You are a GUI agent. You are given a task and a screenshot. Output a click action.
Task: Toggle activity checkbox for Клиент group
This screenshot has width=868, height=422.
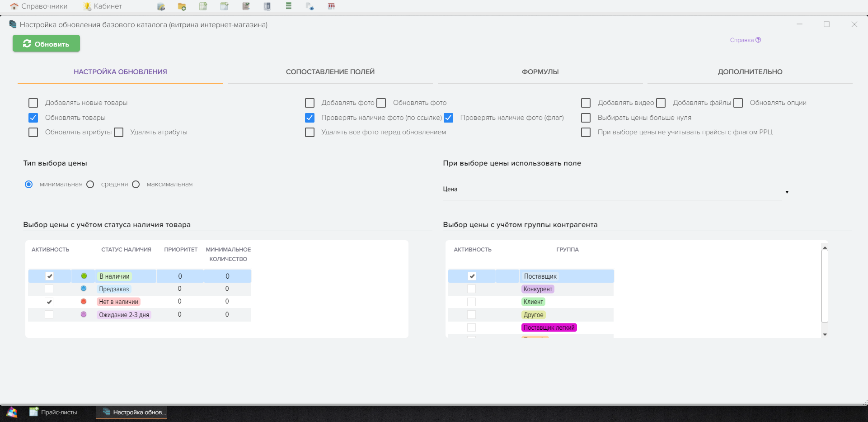coord(472,302)
